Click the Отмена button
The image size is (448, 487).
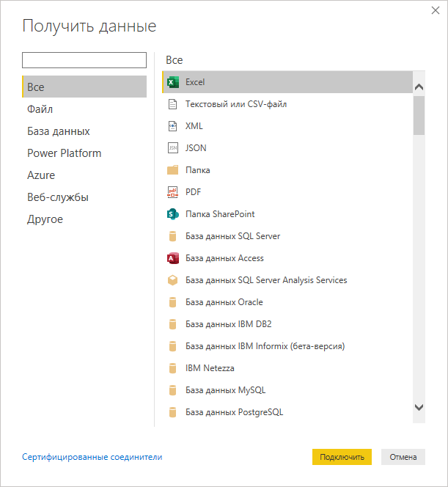pos(403,457)
